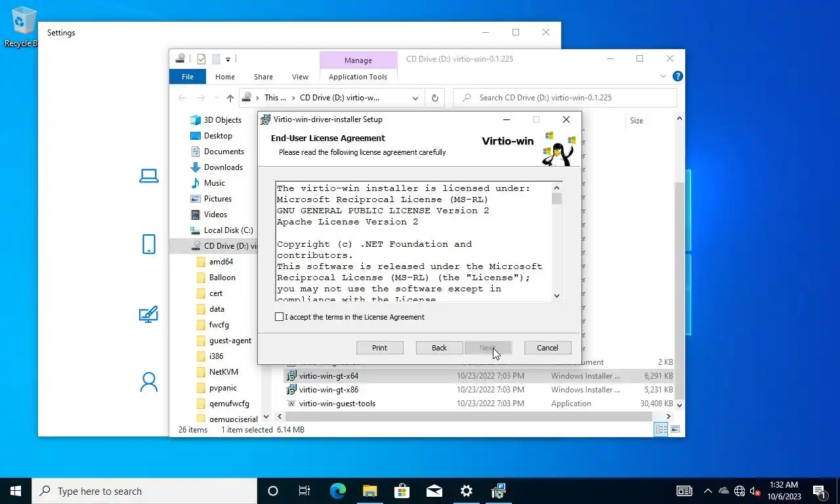
Task: Switch to Large icons view icon
Action: click(675, 430)
